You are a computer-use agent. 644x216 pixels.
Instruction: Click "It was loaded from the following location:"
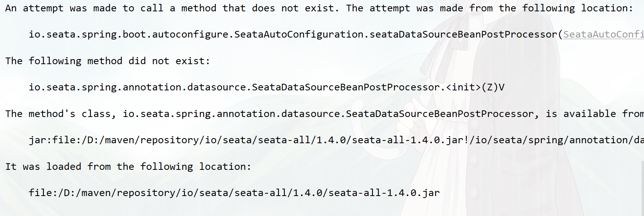pos(128,167)
